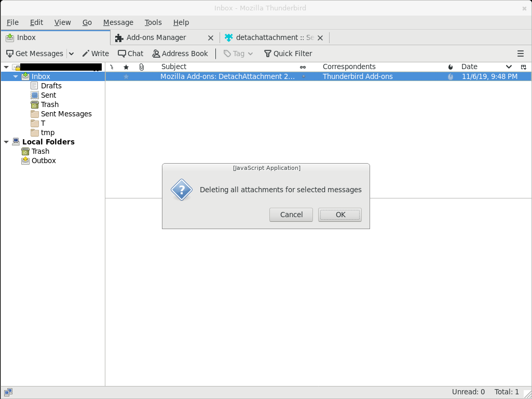Image resolution: width=532 pixels, height=399 pixels.
Task: Click the Unread: 0 status text
Action: tap(468, 392)
